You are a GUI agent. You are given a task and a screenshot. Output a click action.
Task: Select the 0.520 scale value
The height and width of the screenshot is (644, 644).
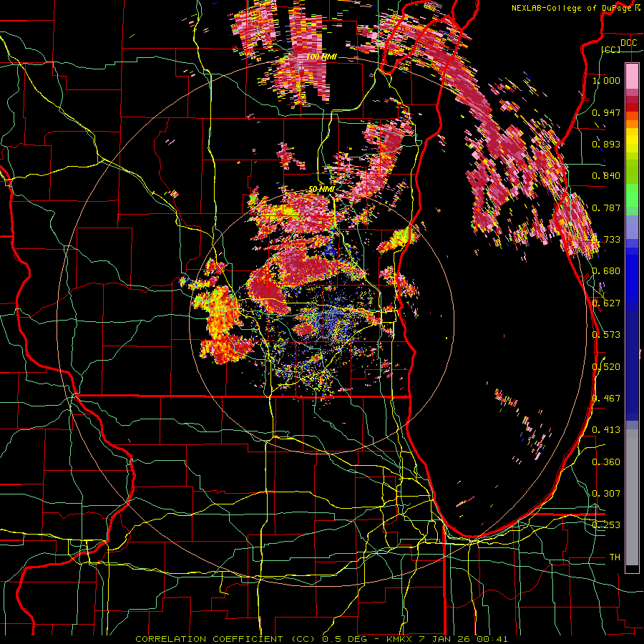(606, 367)
